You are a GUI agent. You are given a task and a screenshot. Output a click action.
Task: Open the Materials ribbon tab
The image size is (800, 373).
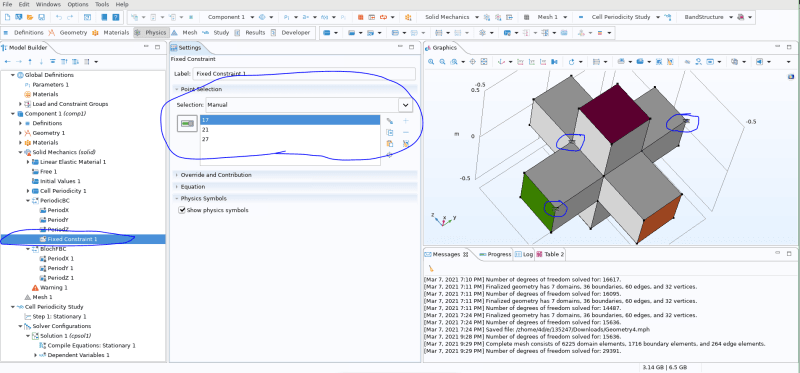tap(111, 33)
